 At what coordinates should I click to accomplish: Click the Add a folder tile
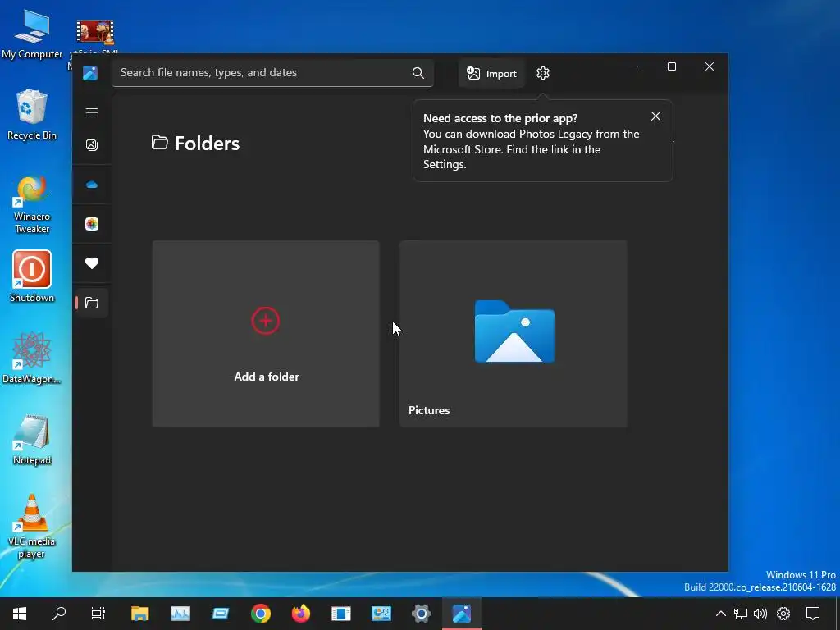tap(266, 334)
